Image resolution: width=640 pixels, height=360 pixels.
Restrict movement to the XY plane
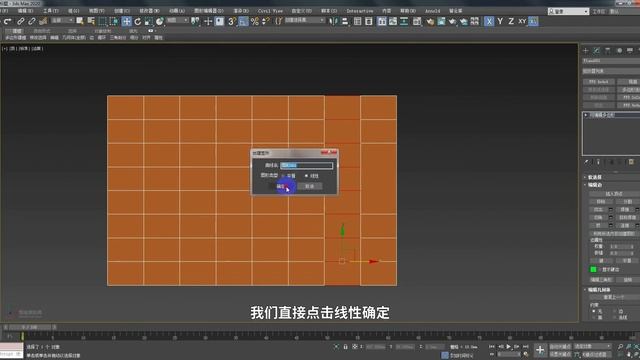click(522, 21)
